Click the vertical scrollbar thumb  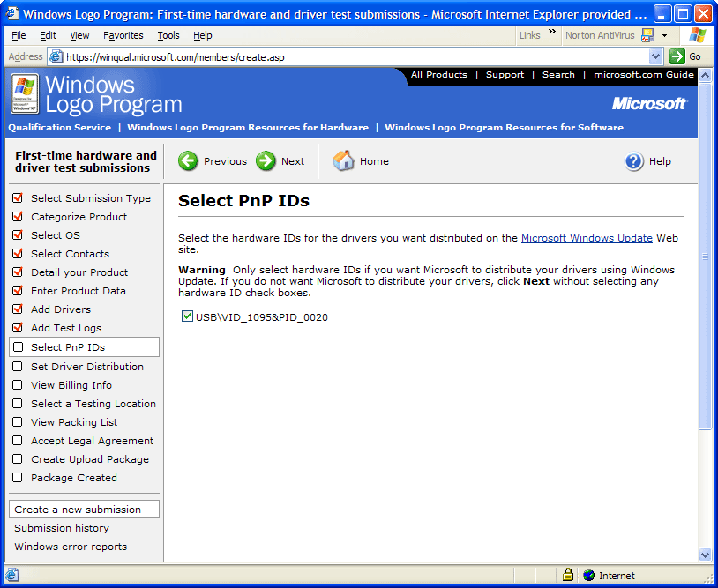pos(705,257)
